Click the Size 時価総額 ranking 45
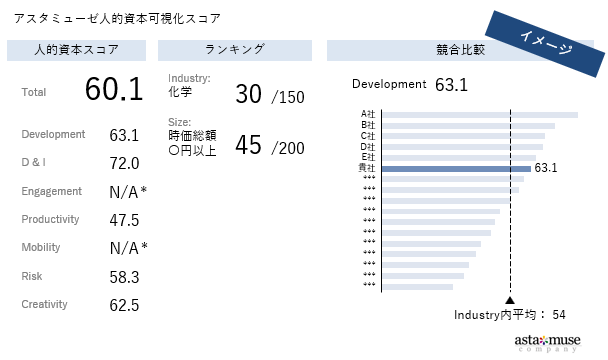This screenshot has width=608, height=360. click(x=249, y=145)
